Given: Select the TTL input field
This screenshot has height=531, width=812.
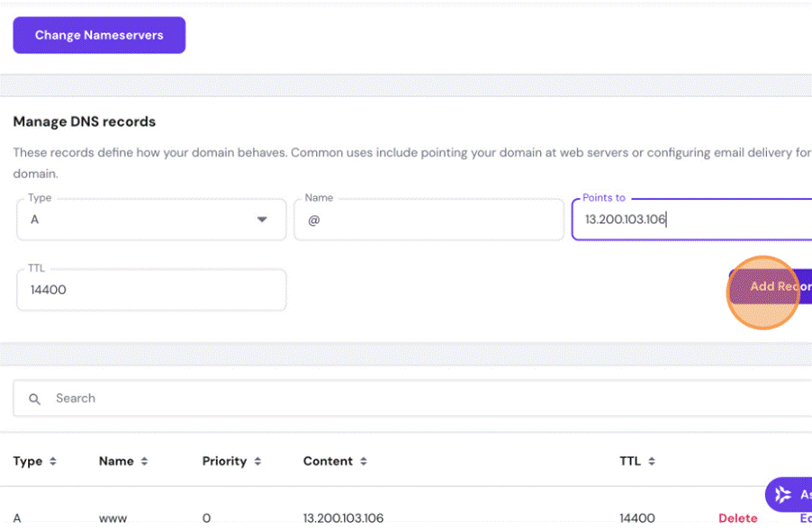Looking at the screenshot, I should [x=151, y=290].
